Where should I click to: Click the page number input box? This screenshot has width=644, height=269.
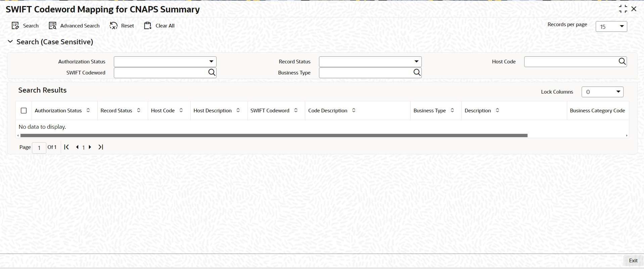39,148
